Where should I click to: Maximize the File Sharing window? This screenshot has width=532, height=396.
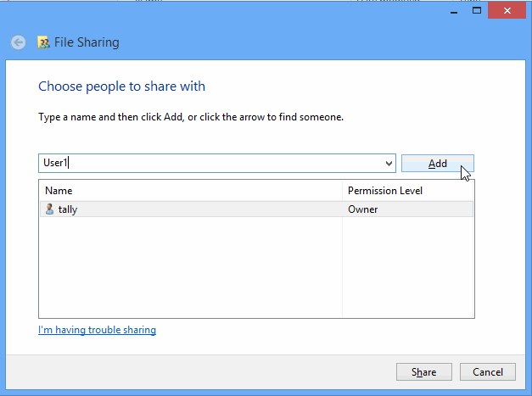coord(477,10)
